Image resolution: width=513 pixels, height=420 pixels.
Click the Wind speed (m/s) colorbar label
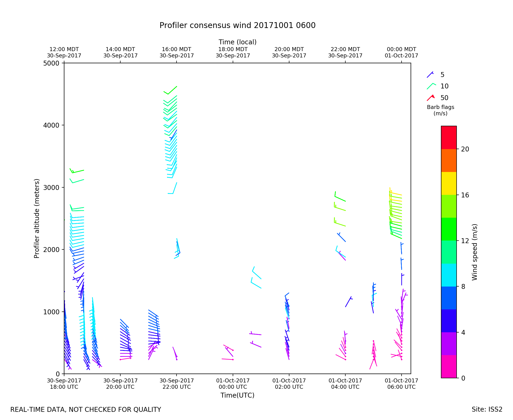tap(474, 252)
